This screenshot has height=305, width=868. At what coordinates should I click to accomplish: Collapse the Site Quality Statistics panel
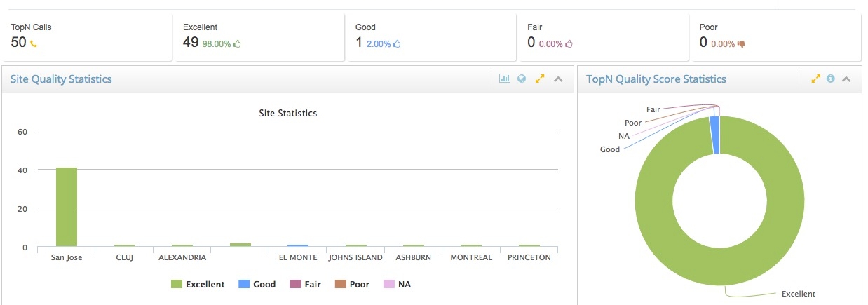pos(558,79)
